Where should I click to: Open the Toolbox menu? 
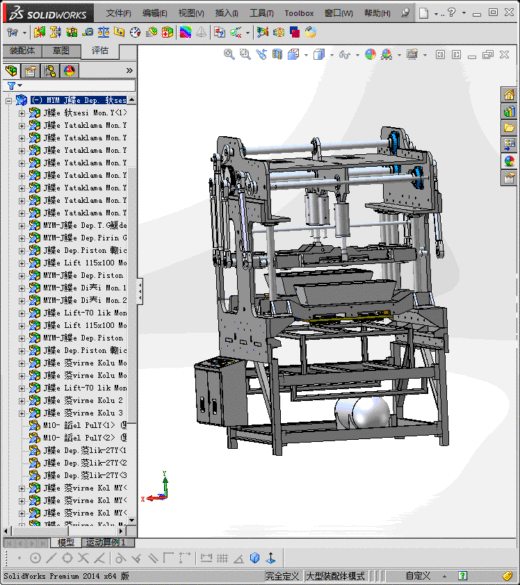299,13
